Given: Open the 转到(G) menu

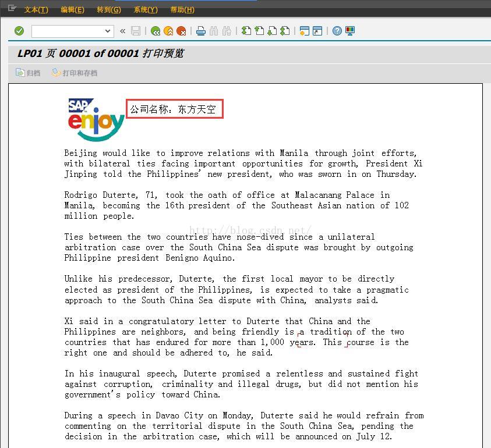Looking at the screenshot, I should pos(109,10).
